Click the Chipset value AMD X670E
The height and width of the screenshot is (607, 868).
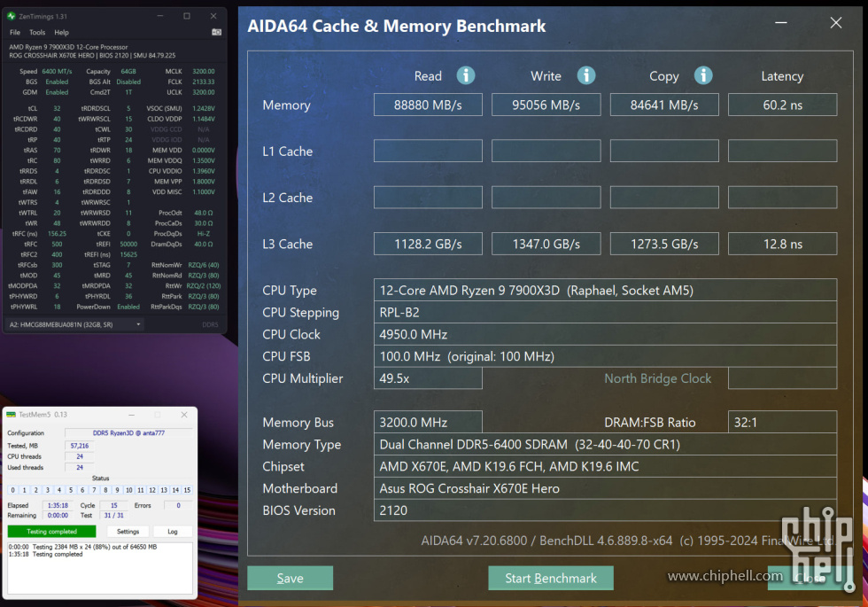pos(605,466)
